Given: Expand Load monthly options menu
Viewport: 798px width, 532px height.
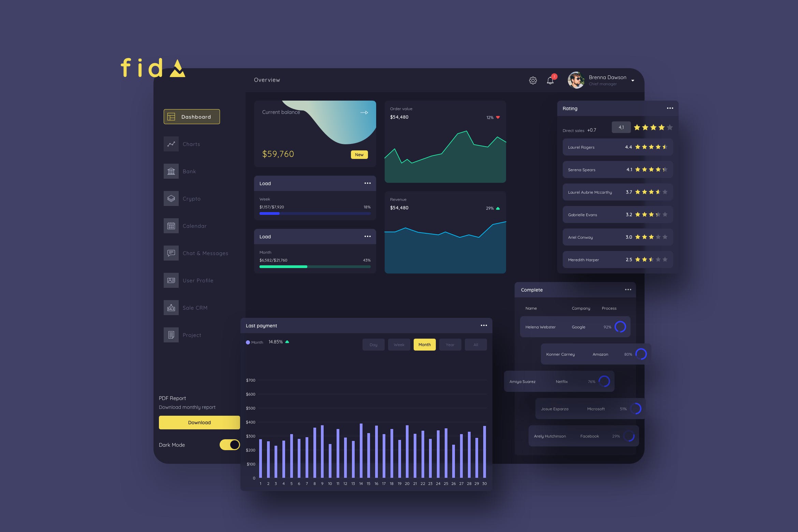Looking at the screenshot, I should tap(367, 236).
